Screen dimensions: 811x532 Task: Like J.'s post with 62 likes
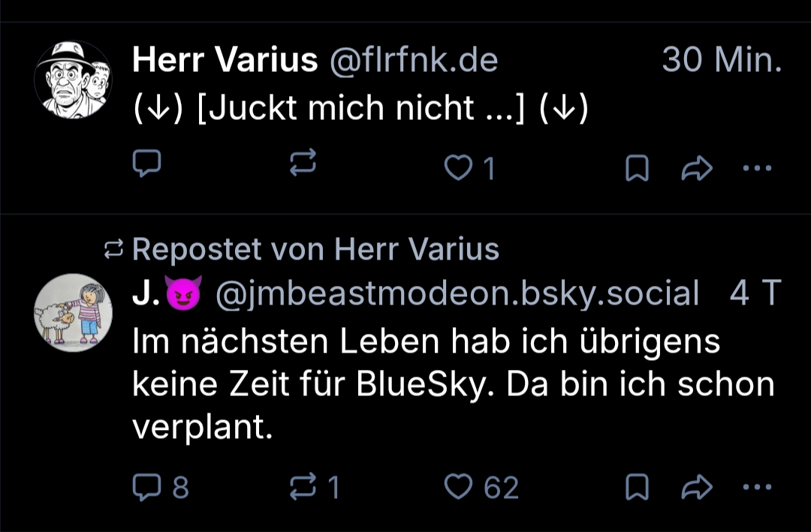(458, 488)
